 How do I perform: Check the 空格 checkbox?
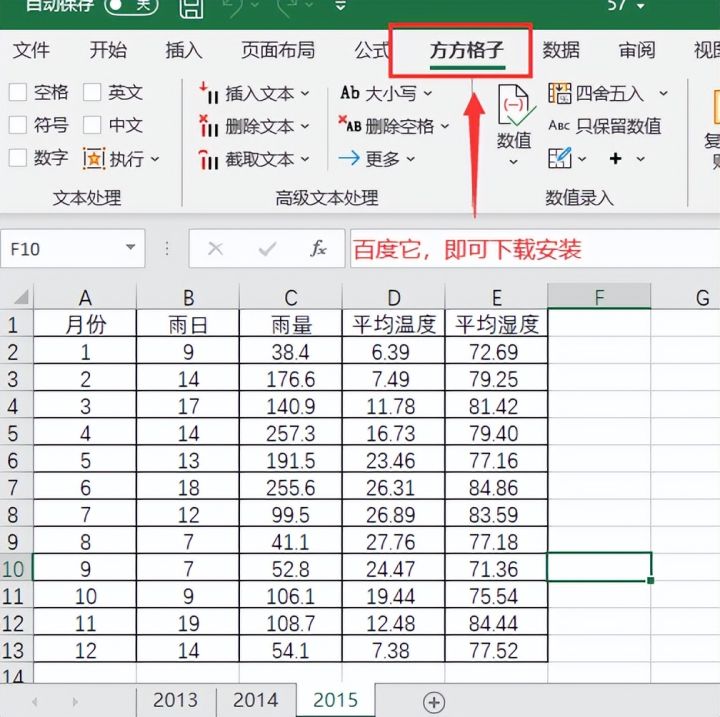(x=17, y=92)
